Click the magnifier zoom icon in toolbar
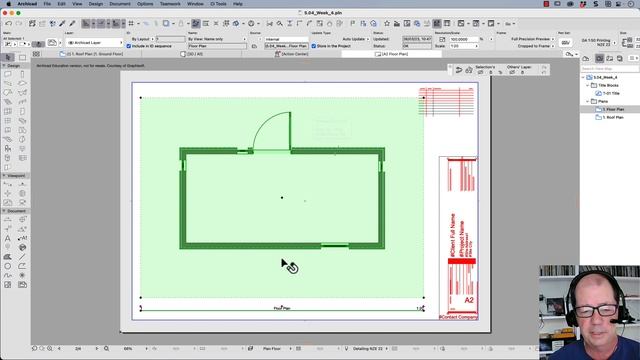 280,24
